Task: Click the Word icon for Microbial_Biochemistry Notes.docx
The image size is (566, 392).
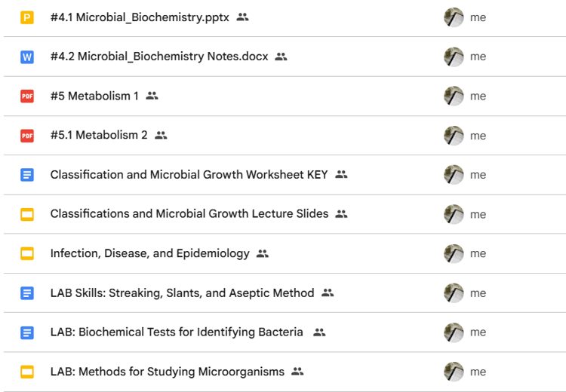Action: (27, 57)
